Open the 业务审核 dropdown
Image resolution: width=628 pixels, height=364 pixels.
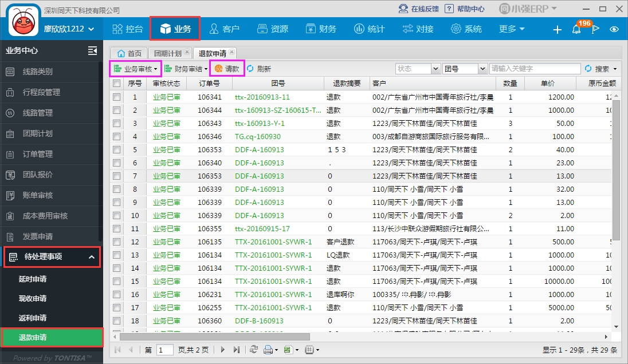coord(135,69)
